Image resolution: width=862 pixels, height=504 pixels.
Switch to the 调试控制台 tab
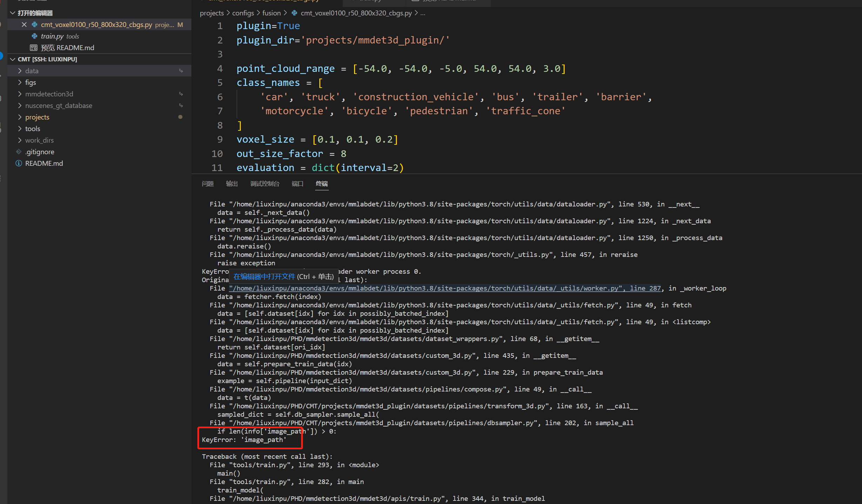tap(265, 183)
